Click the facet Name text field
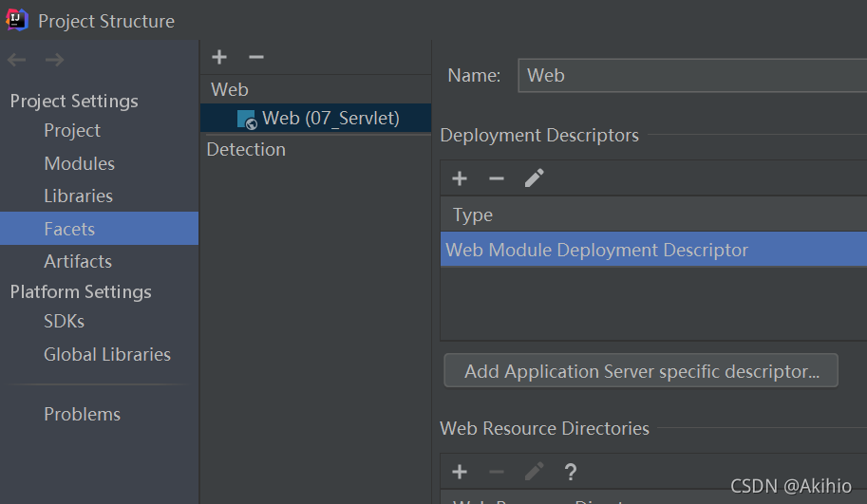The image size is (867, 504). click(691, 76)
